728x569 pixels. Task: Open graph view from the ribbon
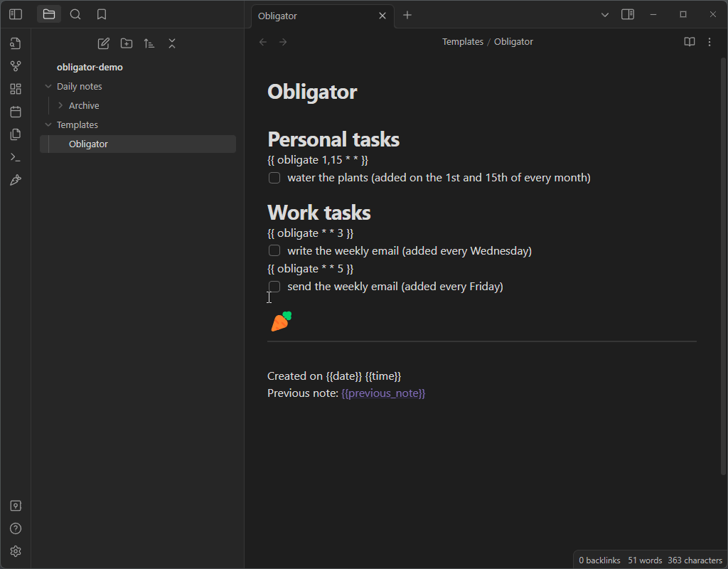pos(16,66)
